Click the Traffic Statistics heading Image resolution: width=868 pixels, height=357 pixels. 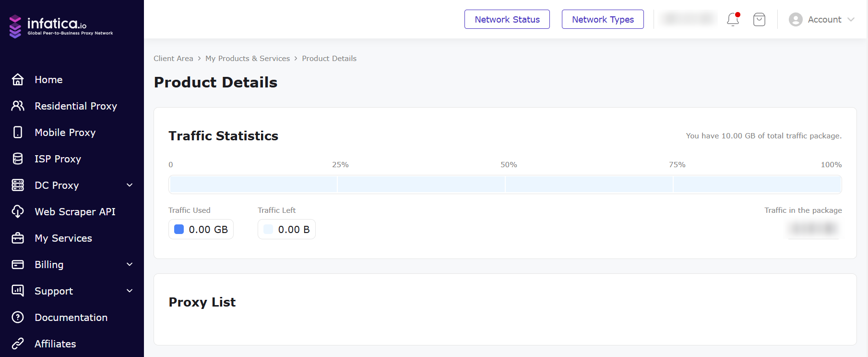pos(223,136)
